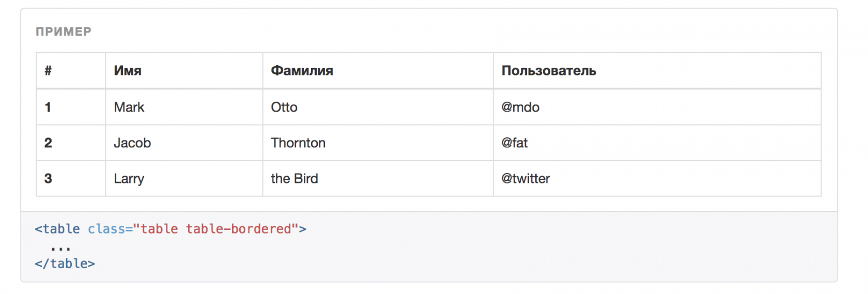Viewport: 868px width, 294px height.
Task: Click the closing </table> tag in code
Action: coord(65,264)
